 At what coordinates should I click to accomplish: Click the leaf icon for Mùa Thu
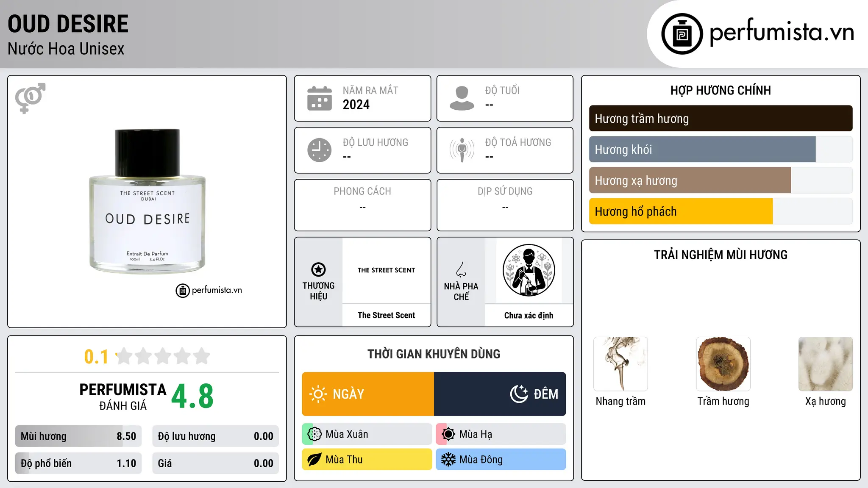pyautogui.click(x=314, y=460)
